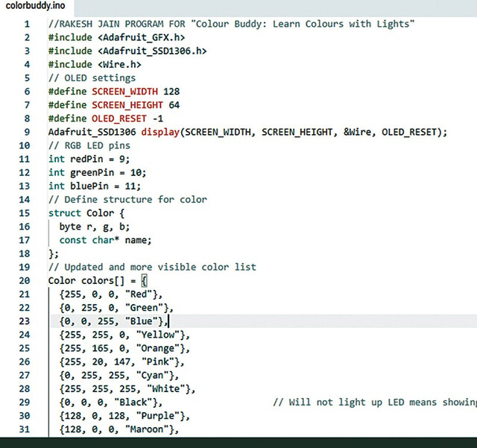477x448 pixels.
Task: Click the // OLED settings comment
Action: 92,78
